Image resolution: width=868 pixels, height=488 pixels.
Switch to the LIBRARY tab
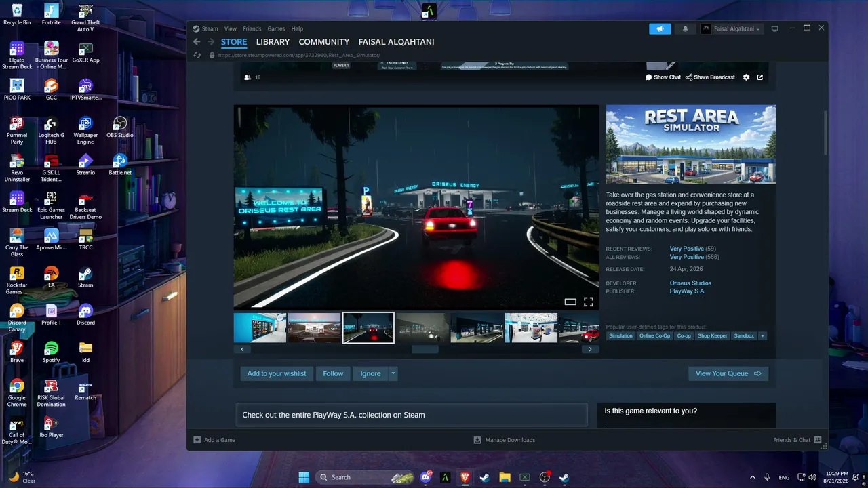[x=273, y=42]
